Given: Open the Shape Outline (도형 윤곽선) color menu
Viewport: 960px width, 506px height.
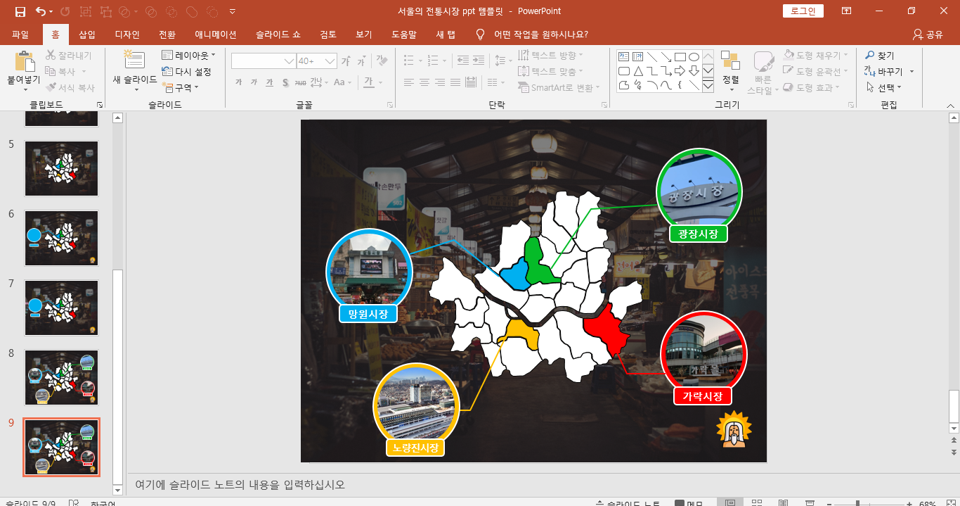Looking at the screenshot, I should [x=816, y=71].
